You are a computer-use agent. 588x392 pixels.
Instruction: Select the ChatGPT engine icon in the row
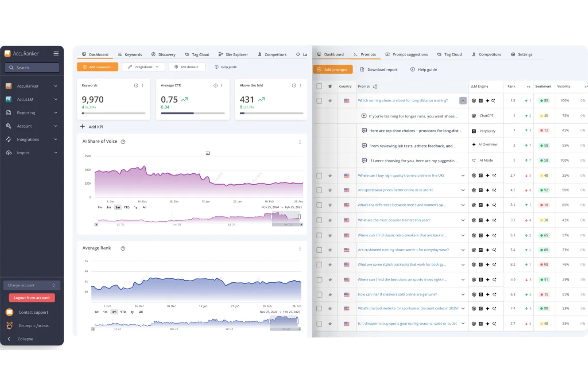point(473,116)
